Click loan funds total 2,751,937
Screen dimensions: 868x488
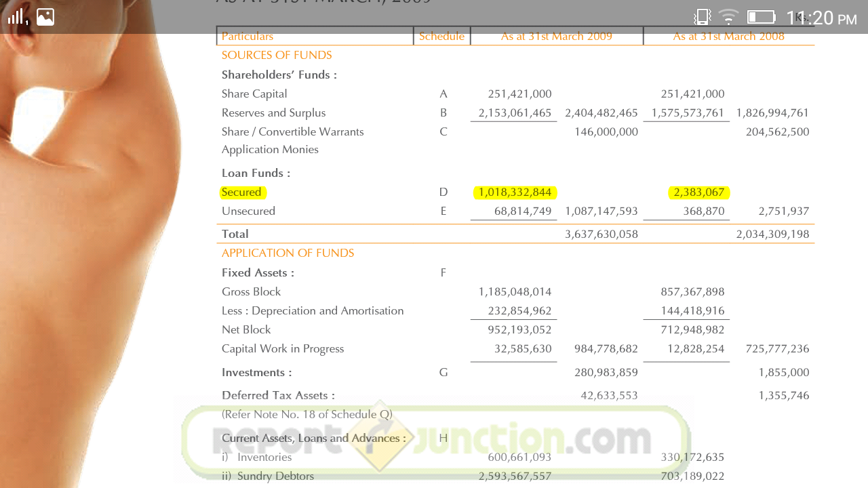click(x=784, y=211)
